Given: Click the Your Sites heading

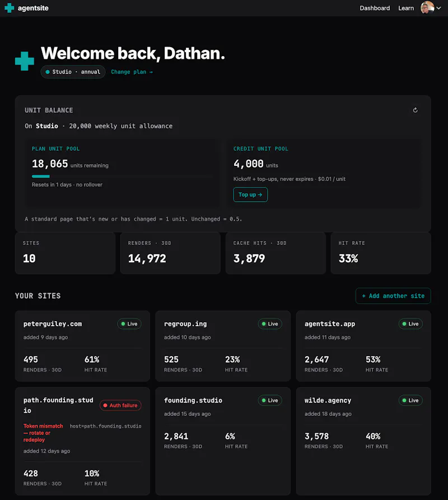Looking at the screenshot, I should tap(38, 295).
